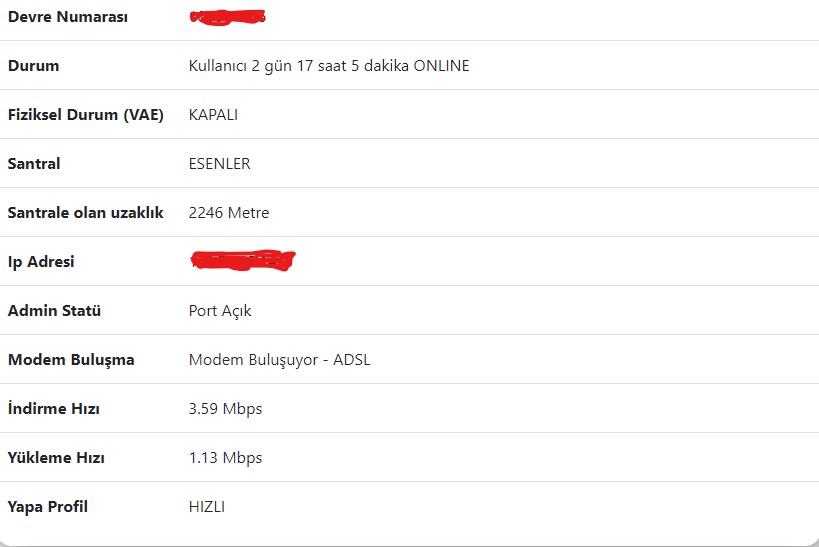Click the 'Kullanıcı 2 gün 17 saat 5 dakika ONLINE' text
The image size is (819, 547).
(x=329, y=66)
